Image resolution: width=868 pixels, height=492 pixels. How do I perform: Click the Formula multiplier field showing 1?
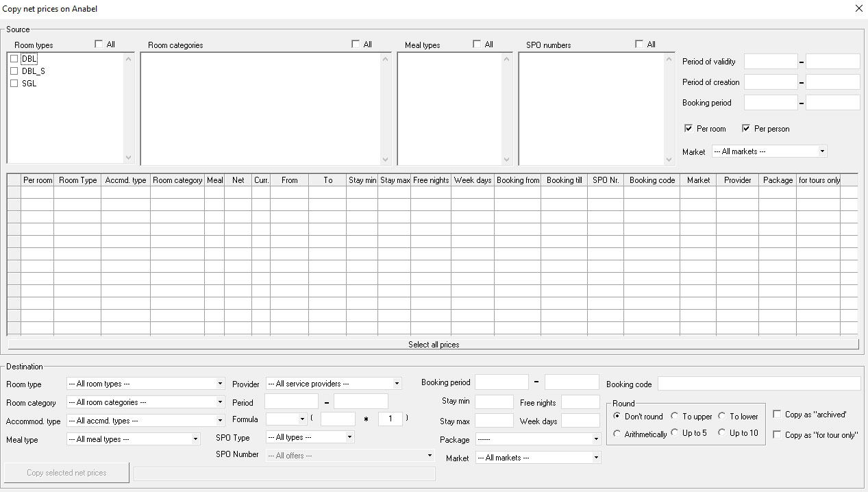click(390, 419)
